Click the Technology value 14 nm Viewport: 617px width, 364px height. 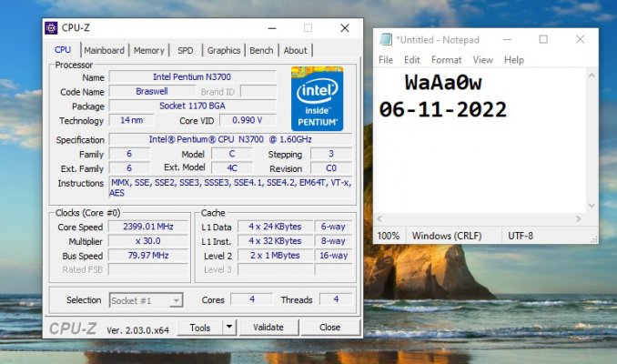tap(131, 120)
